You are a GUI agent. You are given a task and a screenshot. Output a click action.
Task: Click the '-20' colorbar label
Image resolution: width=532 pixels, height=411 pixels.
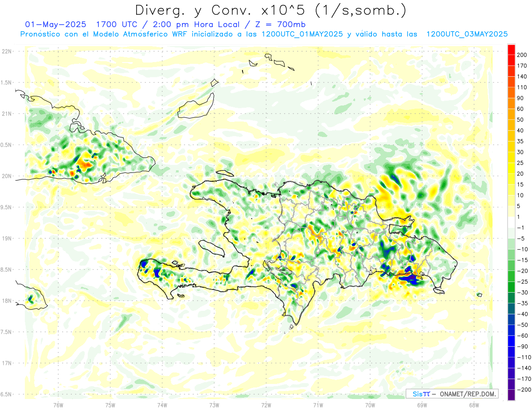coord(522,271)
